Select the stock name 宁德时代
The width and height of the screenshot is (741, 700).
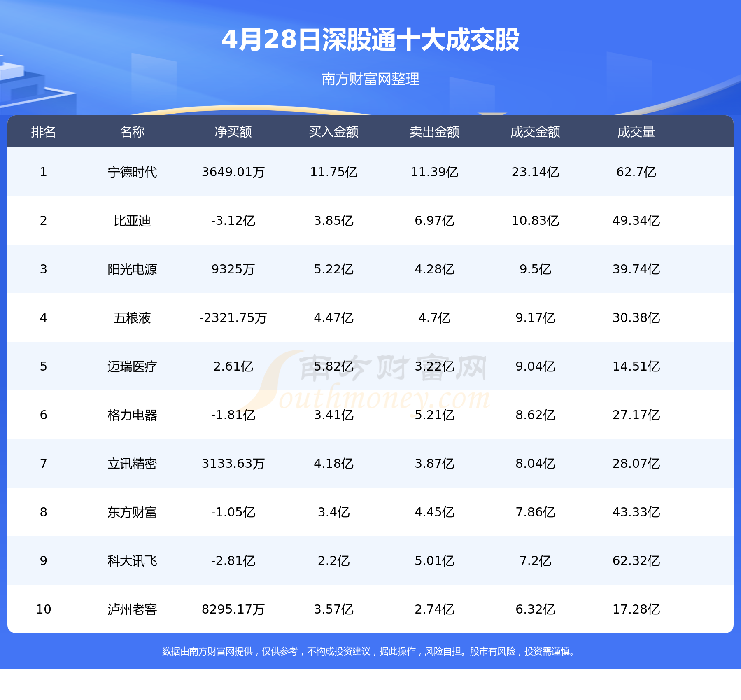(x=132, y=172)
